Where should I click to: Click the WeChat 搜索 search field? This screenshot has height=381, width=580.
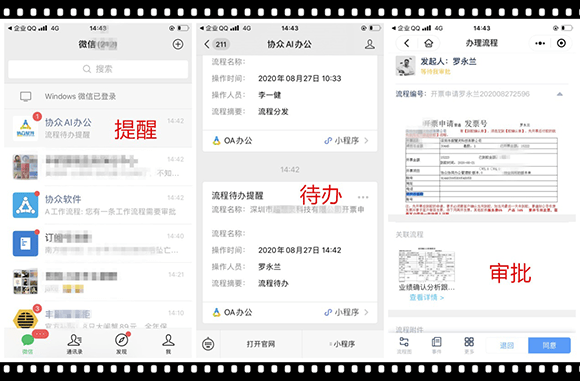[98, 69]
